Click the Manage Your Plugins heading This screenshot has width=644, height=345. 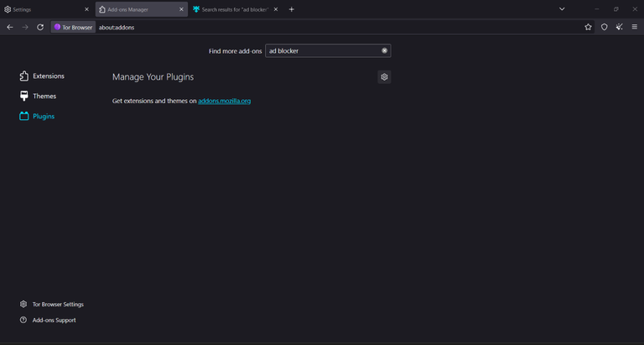tap(153, 77)
